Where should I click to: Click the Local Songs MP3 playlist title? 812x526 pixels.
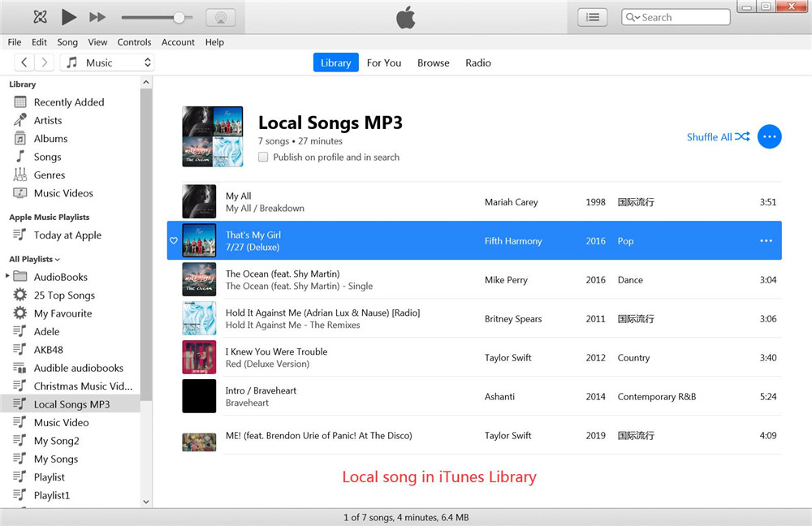point(330,123)
